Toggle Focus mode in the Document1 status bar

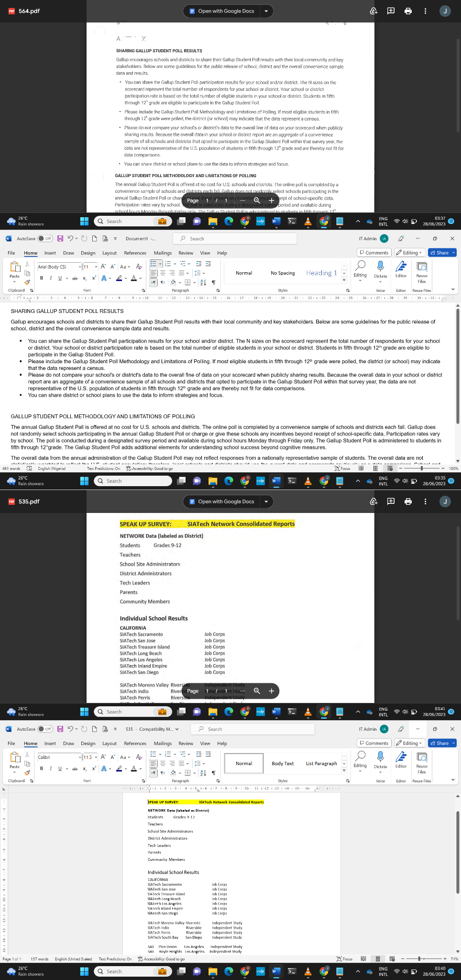pyautogui.click(x=342, y=468)
